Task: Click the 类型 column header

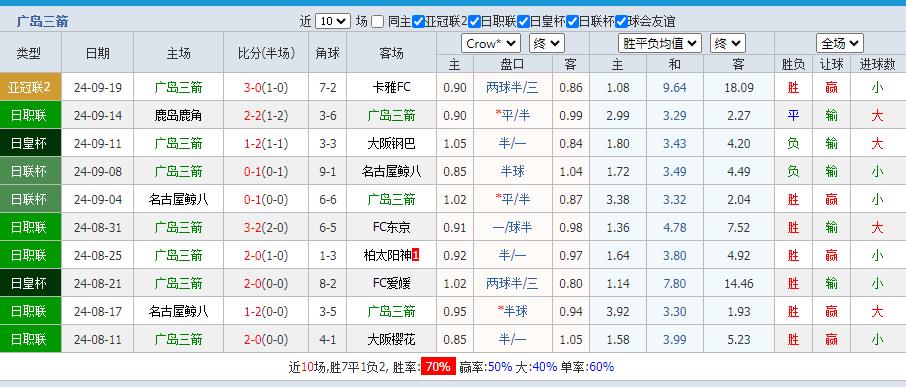Action: pyautogui.click(x=28, y=53)
